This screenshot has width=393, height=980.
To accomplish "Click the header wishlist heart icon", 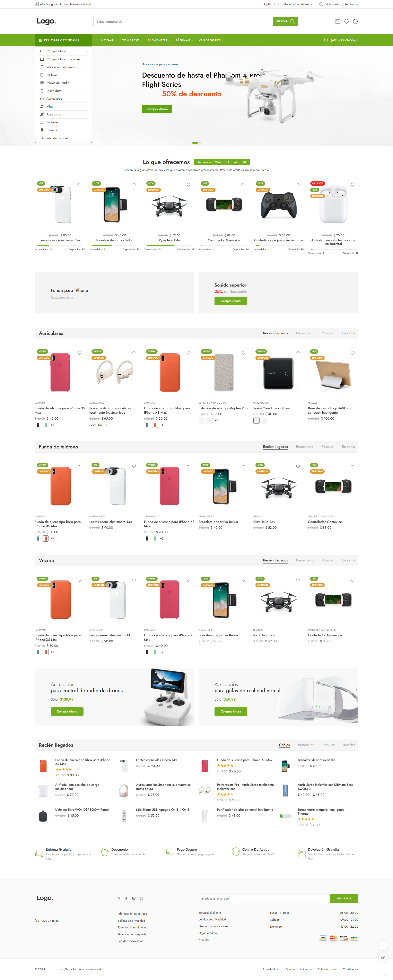I will click(347, 22).
